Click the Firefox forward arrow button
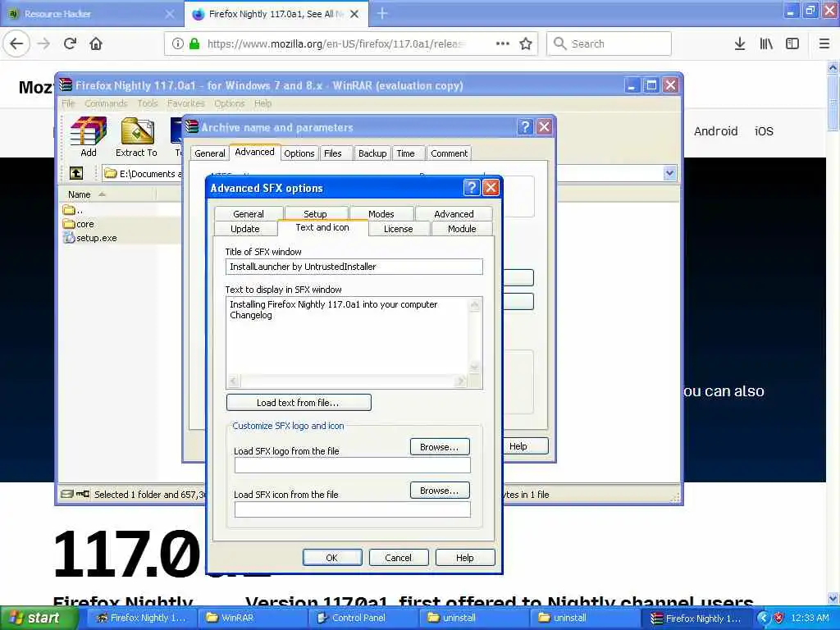Viewport: 840px width, 630px height. 44,43
